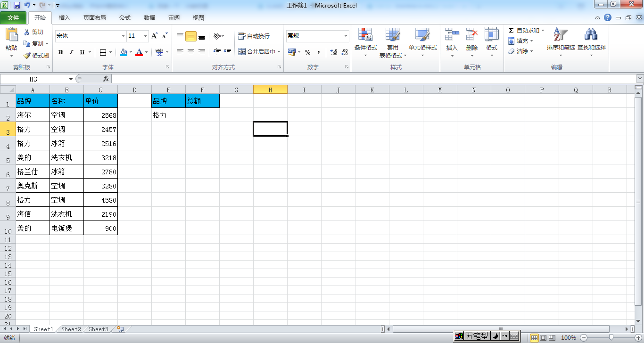Switch to Page Layout view in status bar
This screenshot has width=644, height=343.
coord(543,338)
